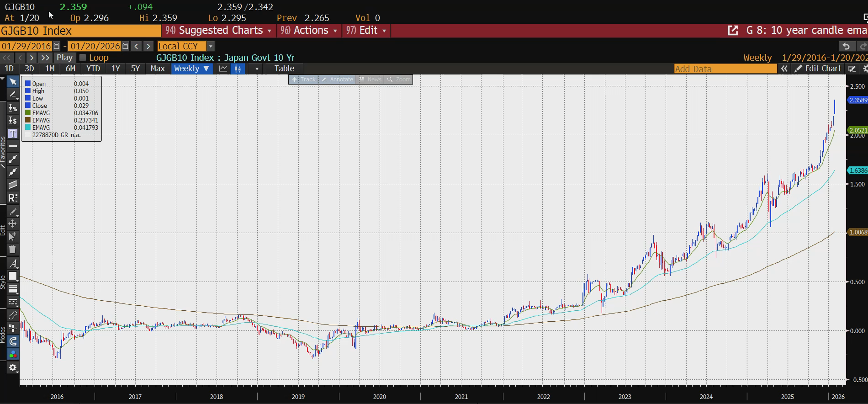The image size is (868, 404).
Task: Toggle the Annotate mode
Action: [x=337, y=80]
